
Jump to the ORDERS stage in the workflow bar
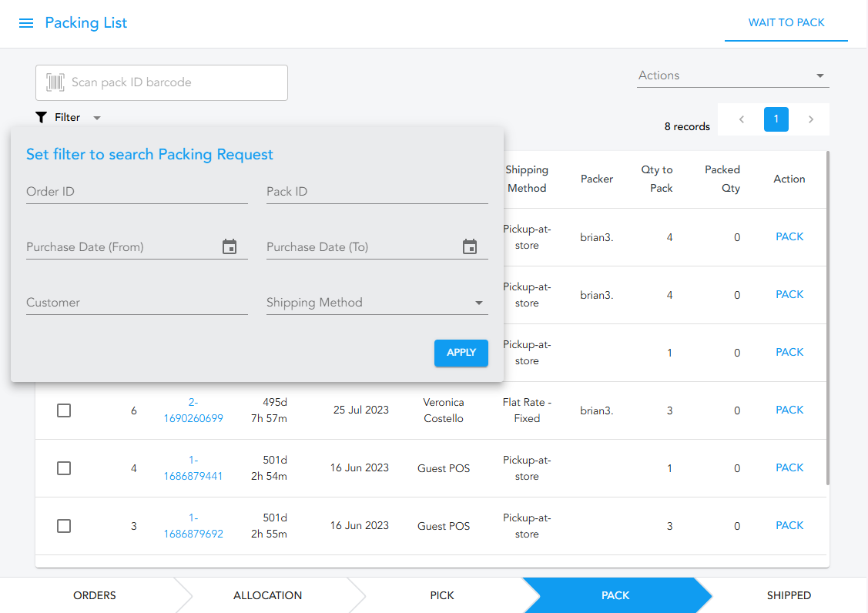click(x=94, y=595)
